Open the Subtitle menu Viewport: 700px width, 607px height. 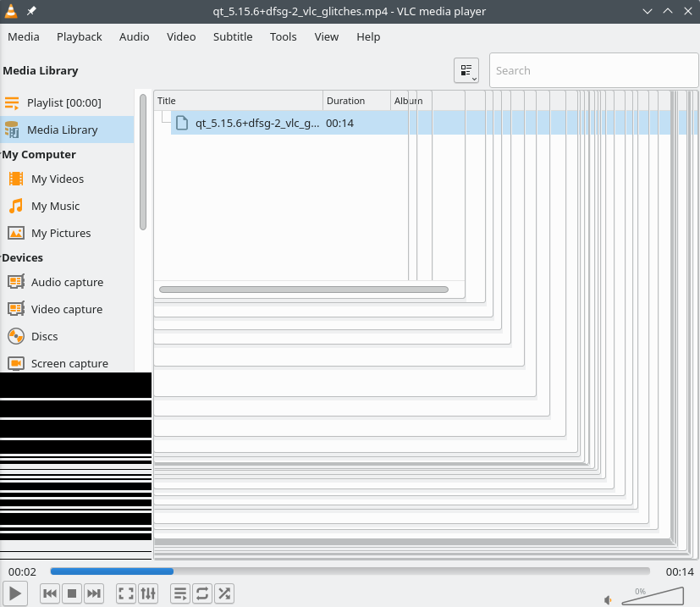tap(233, 36)
